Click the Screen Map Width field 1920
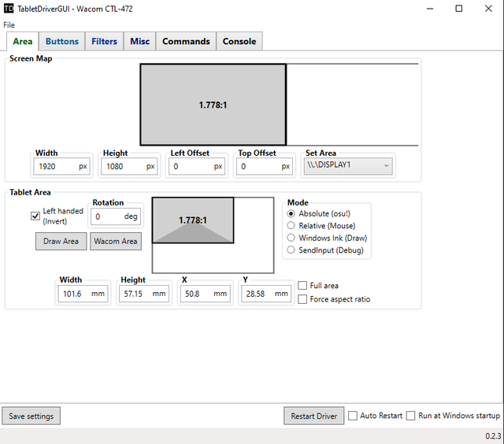The width and height of the screenshot is (504, 444). (x=61, y=166)
